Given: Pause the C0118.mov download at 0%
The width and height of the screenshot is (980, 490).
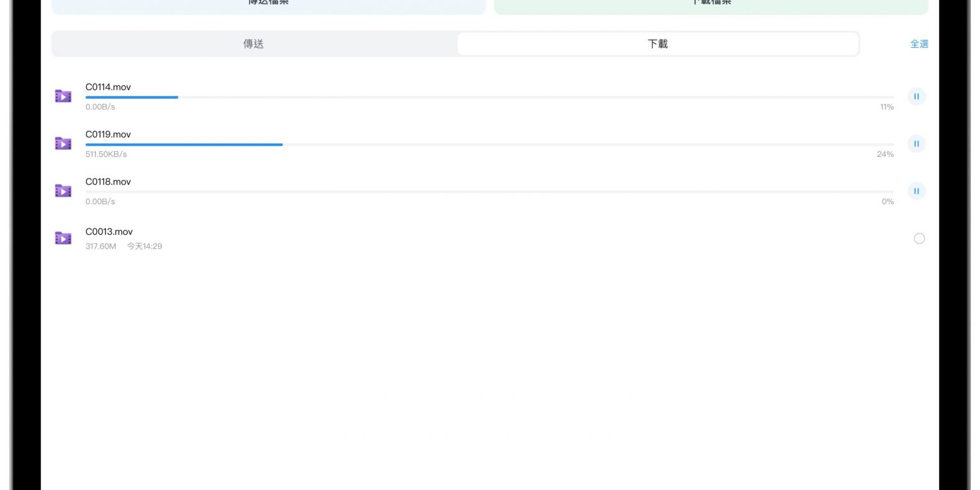Looking at the screenshot, I should point(916,191).
